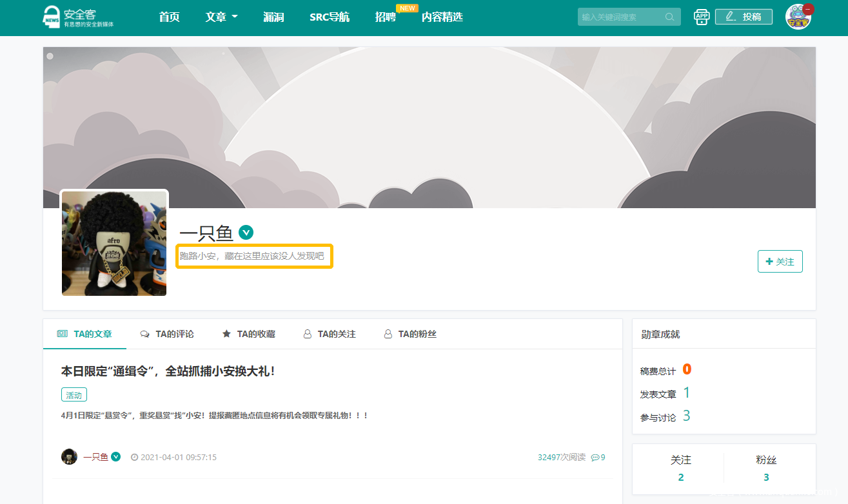Image resolution: width=848 pixels, height=504 pixels.
Task: Open the APP download icon
Action: (x=701, y=17)
